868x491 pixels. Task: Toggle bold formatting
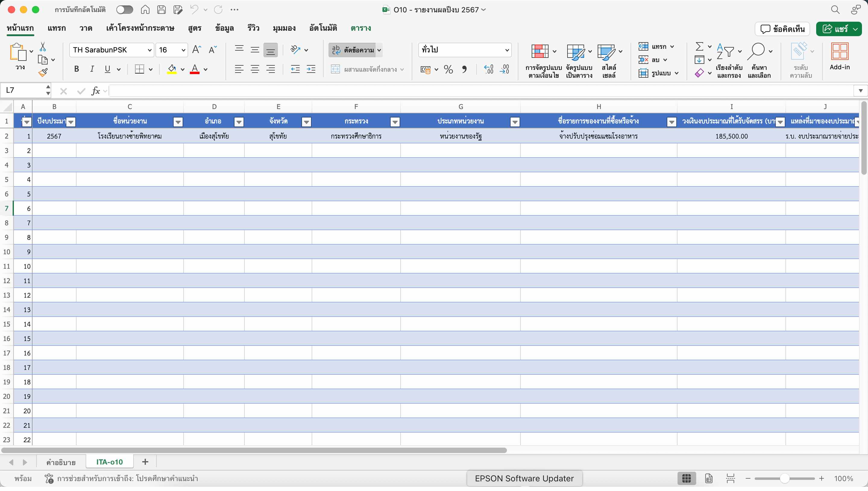click(77, 69)
